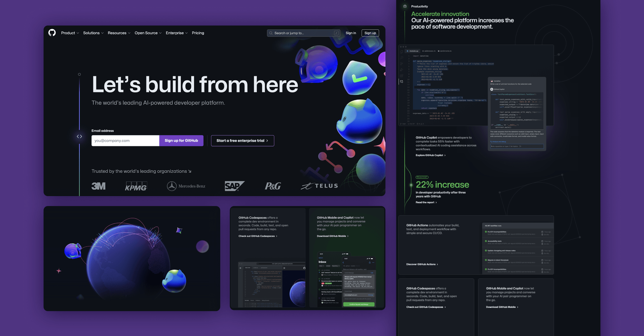
Task: Click the magnifier icon in the search box
Action: click(271, 33)
